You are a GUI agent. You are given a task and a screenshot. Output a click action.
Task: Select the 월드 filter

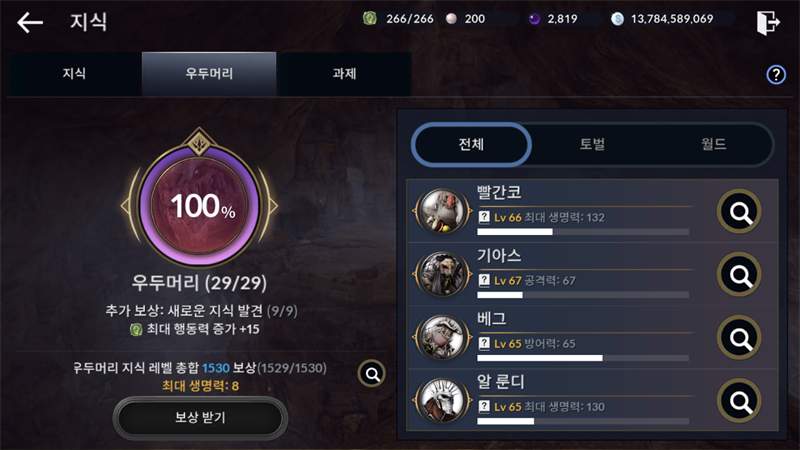pyautogui.click(x=713, y=144)
